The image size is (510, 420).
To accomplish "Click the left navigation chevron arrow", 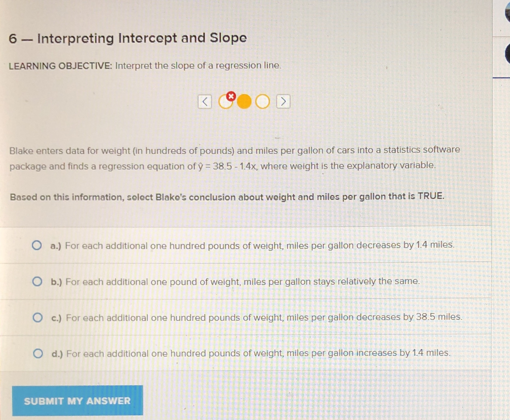I will 205,102.
